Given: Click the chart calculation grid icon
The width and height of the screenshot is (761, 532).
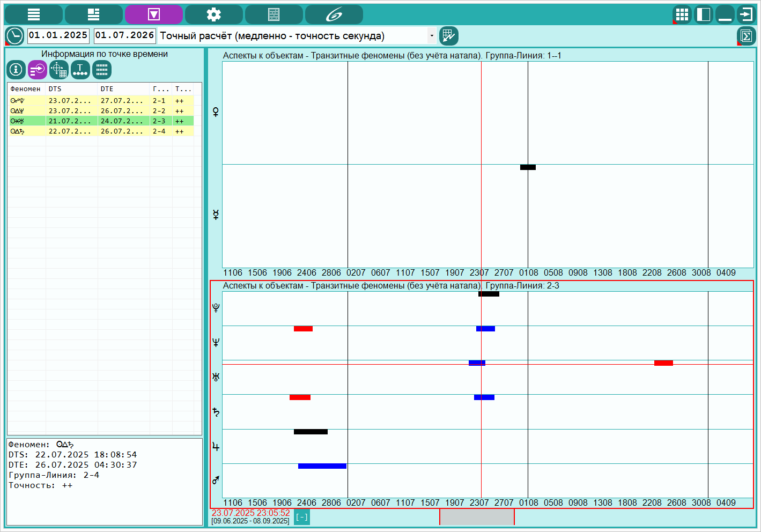Looking at the screenshot, I should (x=449, y=36).
